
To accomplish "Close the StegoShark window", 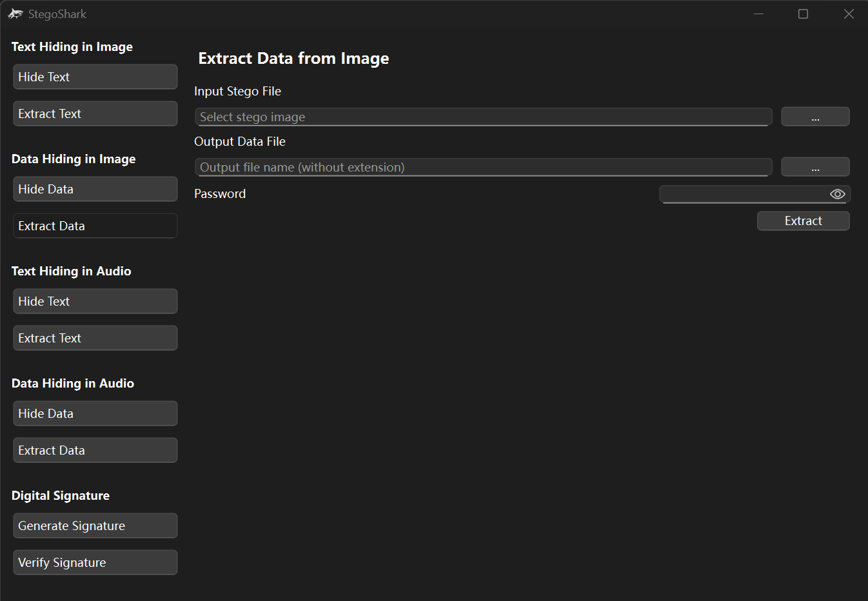I will pyautogui.click(x=849, y=14).
